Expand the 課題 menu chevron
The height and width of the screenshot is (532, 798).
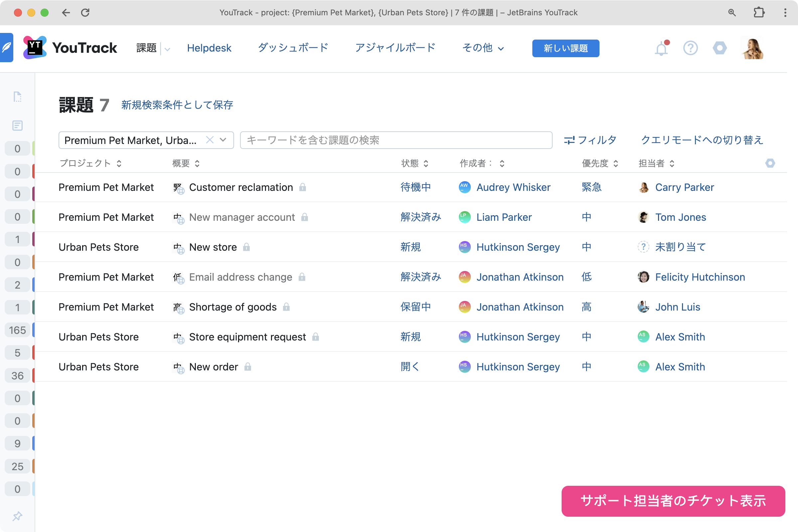pos(167,49)
